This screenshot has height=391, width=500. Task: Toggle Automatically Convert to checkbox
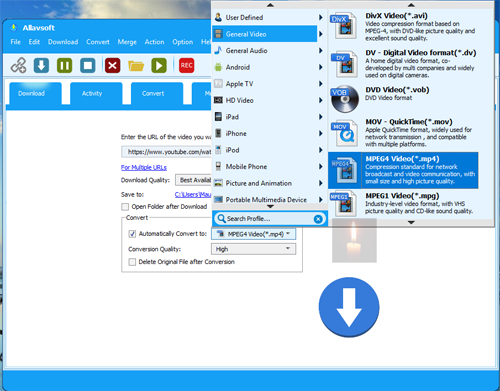[x=132, y=234]
